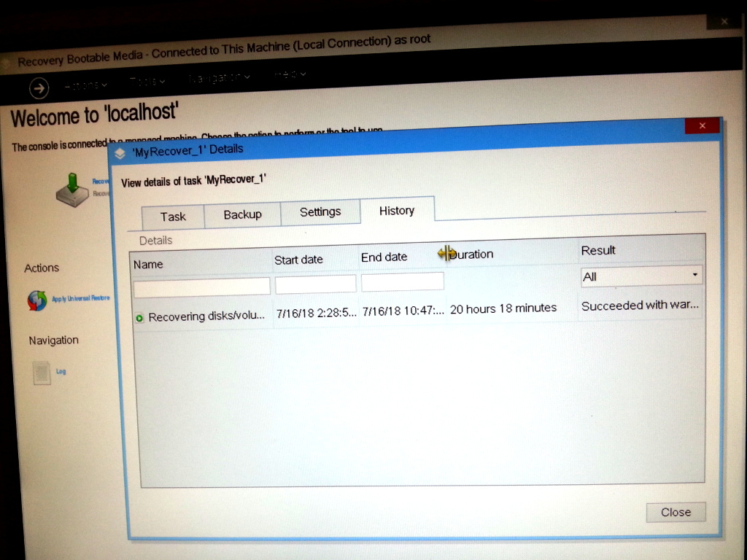Open the Help menu in the top bar
Image resolution: width=747 pixels, height=560 pixels.
[x=290, y=74]
